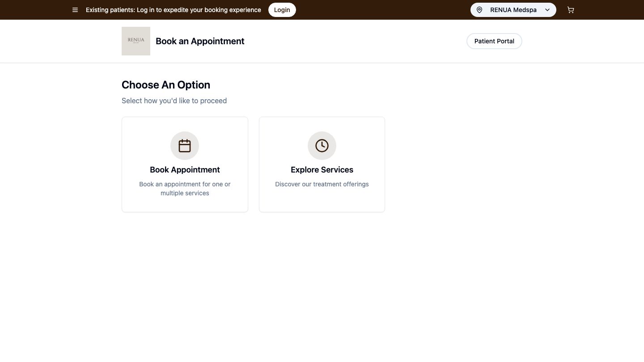The image size is (644, 362).
Task: Click the clock icon in Explore Services
Action: (x=322, y=146)
